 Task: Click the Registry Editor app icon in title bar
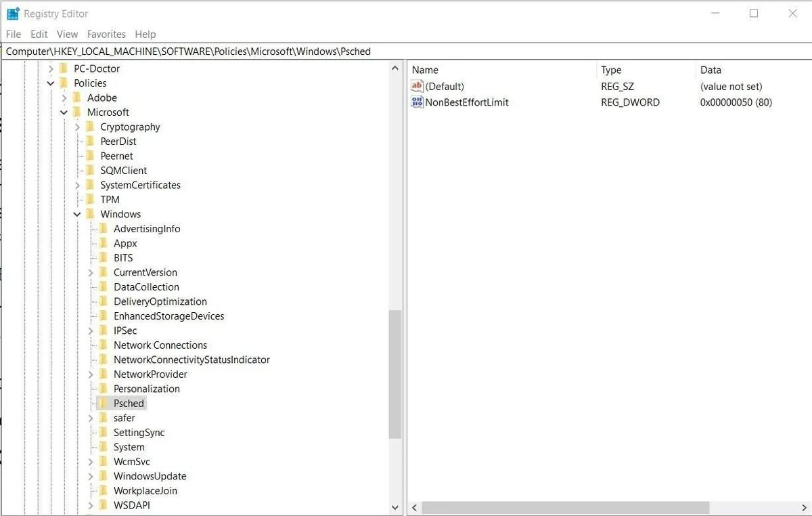(x=13, y=14)
